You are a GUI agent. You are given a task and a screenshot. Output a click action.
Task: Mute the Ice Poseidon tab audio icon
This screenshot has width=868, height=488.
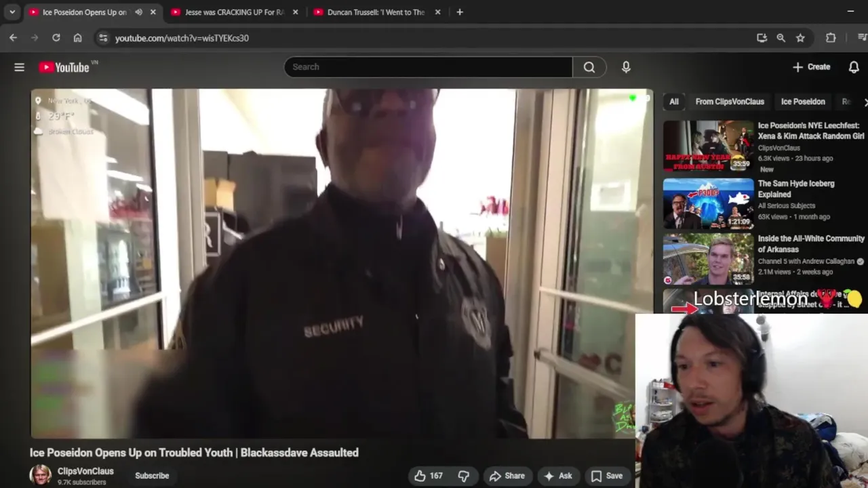tap(138, 12)
